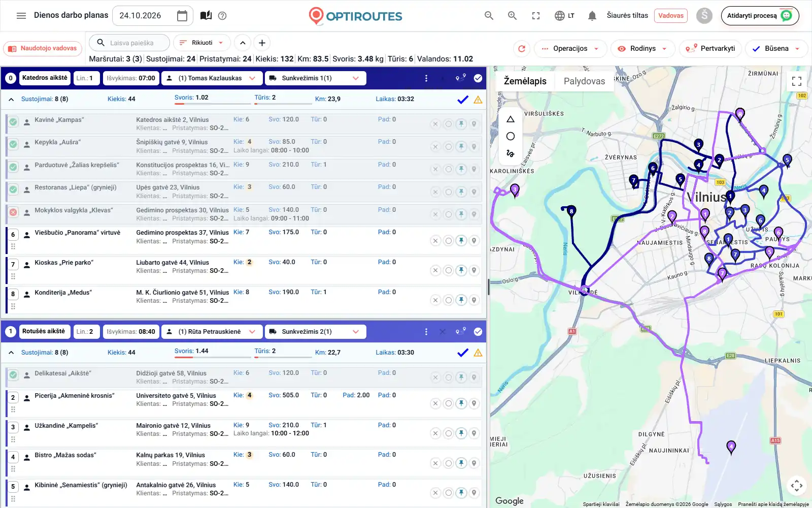812x508 pixels.
Task: Select circle drawing tool on map
Action: [x=511, y=136]
